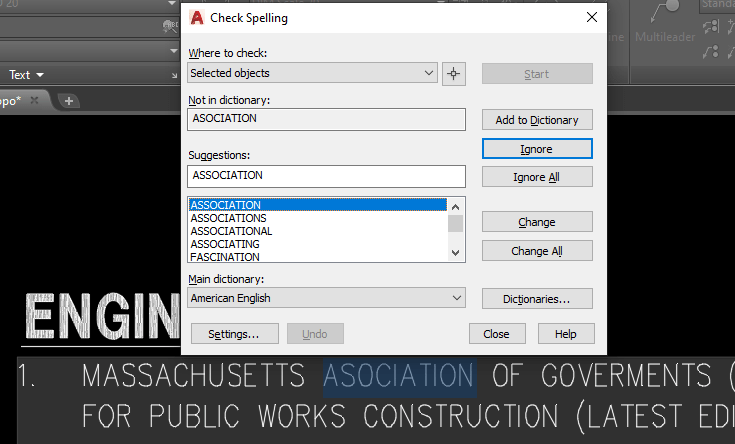Open the Dictionaries dialog
This screenshot has height=444, width=735.
(x=537, y=299)
